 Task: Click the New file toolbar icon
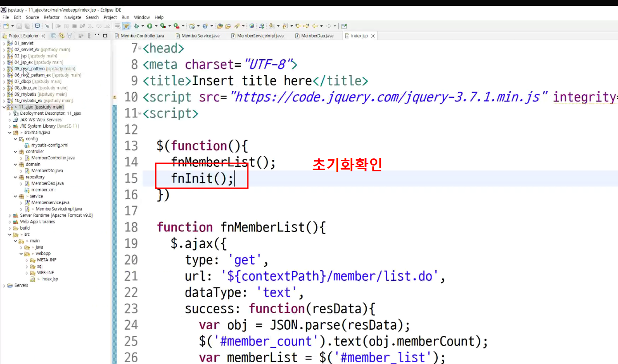6,26
